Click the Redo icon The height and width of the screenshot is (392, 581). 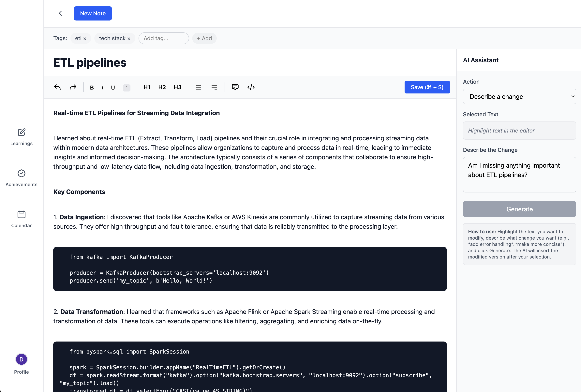tap(73, 87)
